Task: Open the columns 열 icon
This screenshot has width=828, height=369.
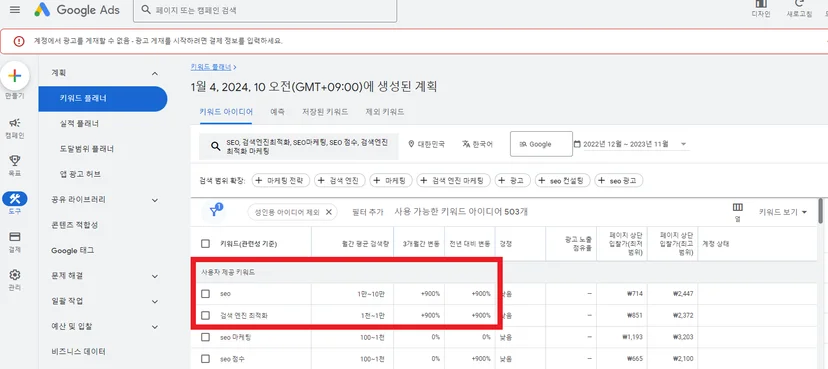Action: [738, 207]
